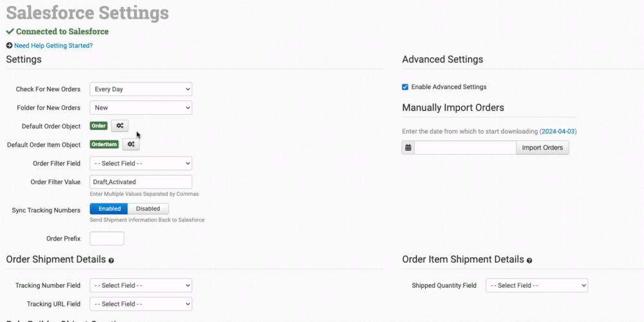
Task: Open Default Order Object gear settings
Action: click(x=120, y=126)
